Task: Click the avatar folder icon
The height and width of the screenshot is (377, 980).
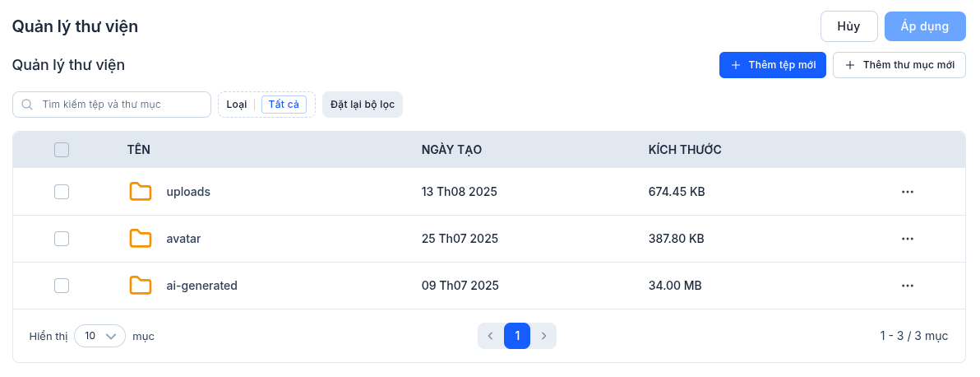Action: tap(141, 239)
